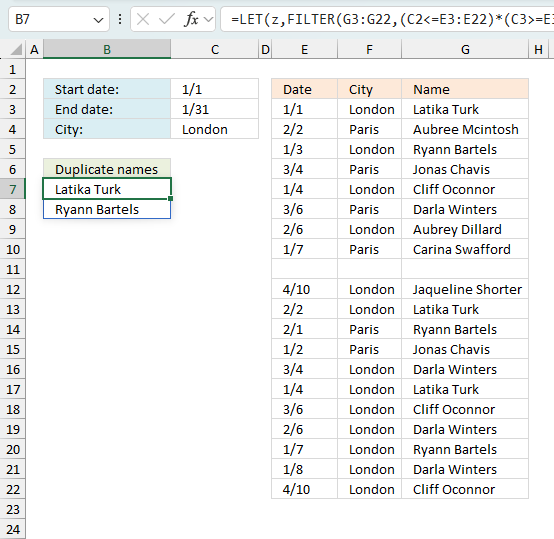Viewport: 554px width, 539px height.
Task: Click the Carina Swafford name cell
Action: click(x=465, y=249)
